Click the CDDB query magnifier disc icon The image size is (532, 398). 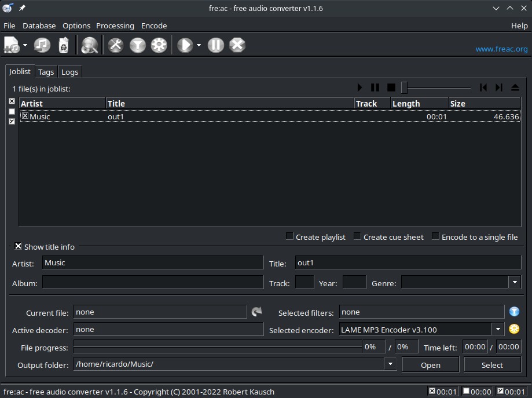[90, 45]
